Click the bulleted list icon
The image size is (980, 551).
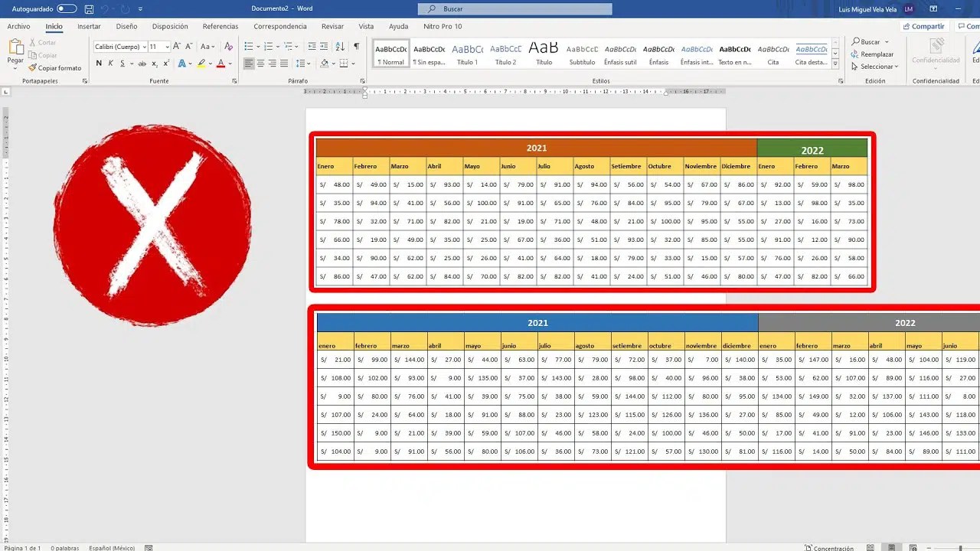tap(248, 47)
